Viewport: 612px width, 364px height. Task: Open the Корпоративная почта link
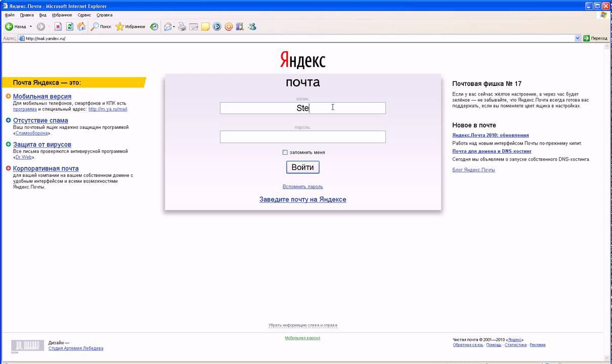tap(46, 168)
